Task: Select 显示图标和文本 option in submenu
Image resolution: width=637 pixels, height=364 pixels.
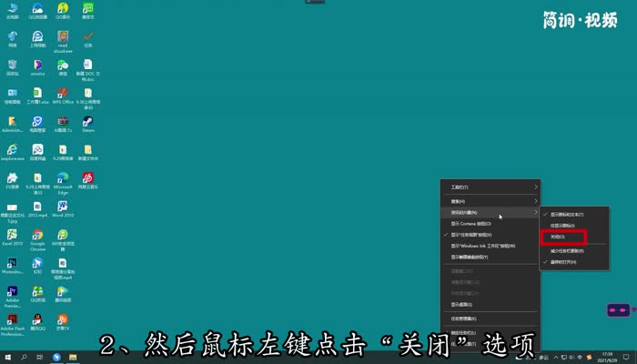Action: pyautogui.click(x=566, y=214)
